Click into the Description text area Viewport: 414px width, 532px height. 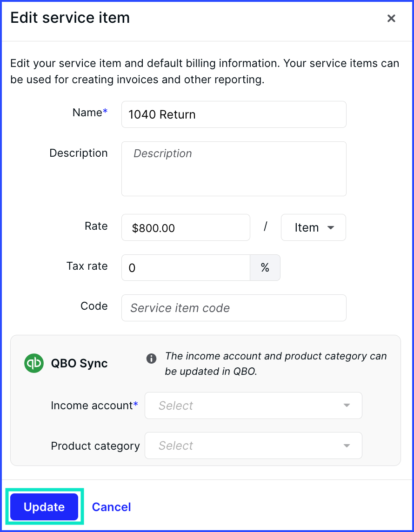click(x=234, y=169)
